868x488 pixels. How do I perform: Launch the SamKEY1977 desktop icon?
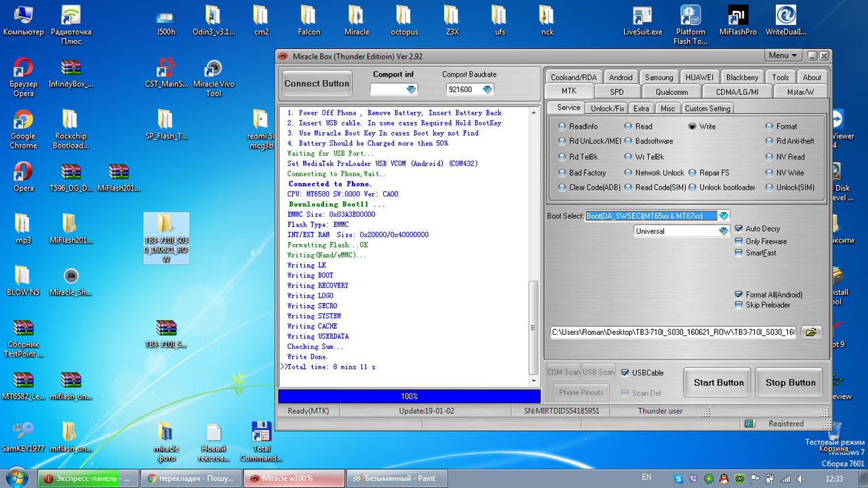[23, 430]
